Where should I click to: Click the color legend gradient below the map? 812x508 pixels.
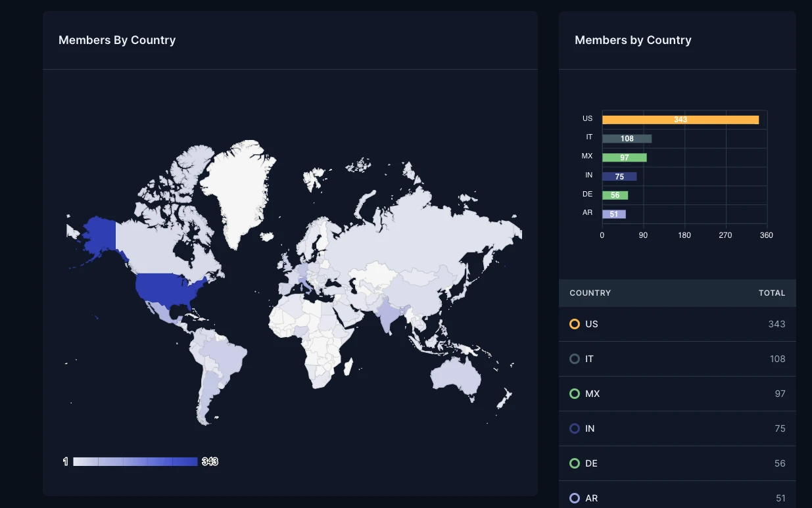135,461
